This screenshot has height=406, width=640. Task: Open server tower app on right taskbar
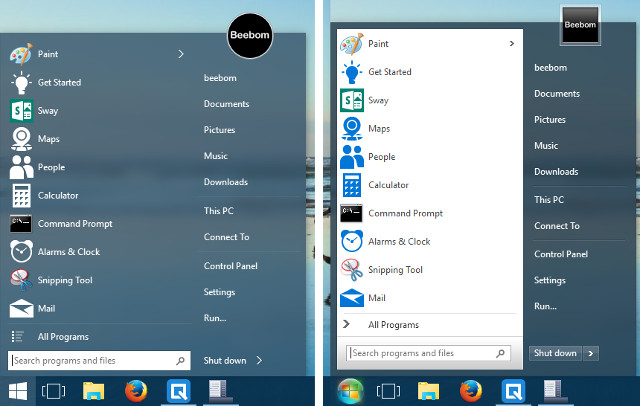555,391
